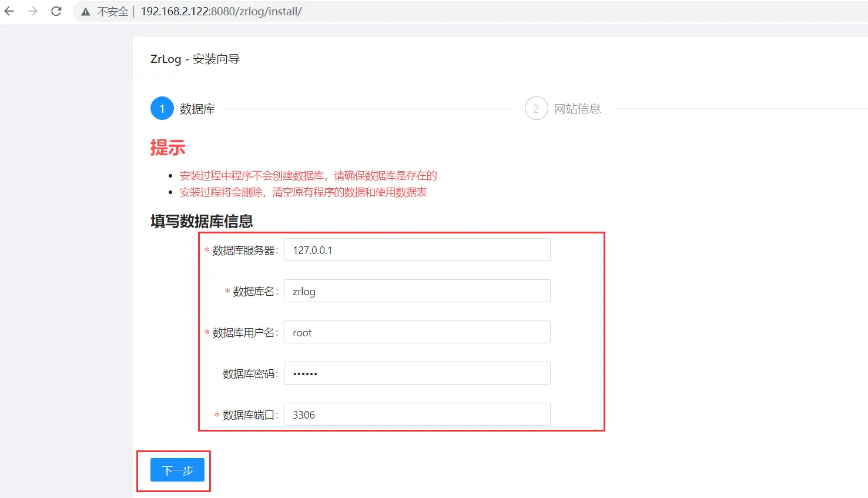The height and width of the screenshot is (498, 868).
Task: Reload the install page
Action: coord(56,11)
